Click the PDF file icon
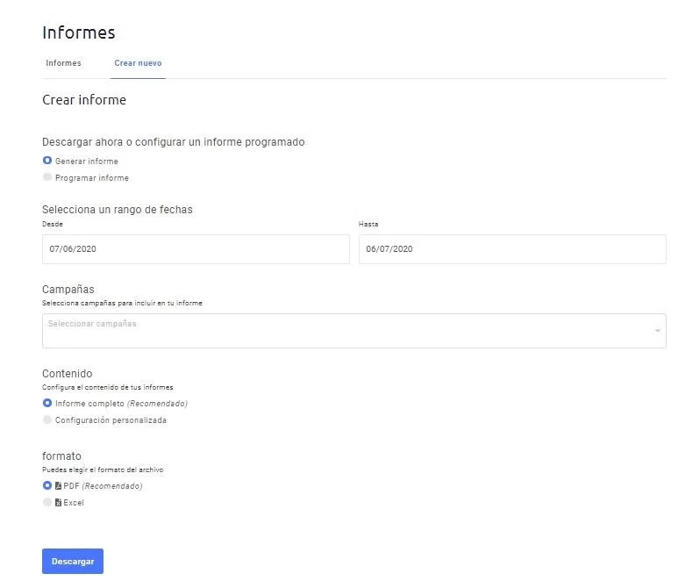Image resolution: width=700 pixels, height=588 pixels. pyautogui.click(x=58, y=485)
